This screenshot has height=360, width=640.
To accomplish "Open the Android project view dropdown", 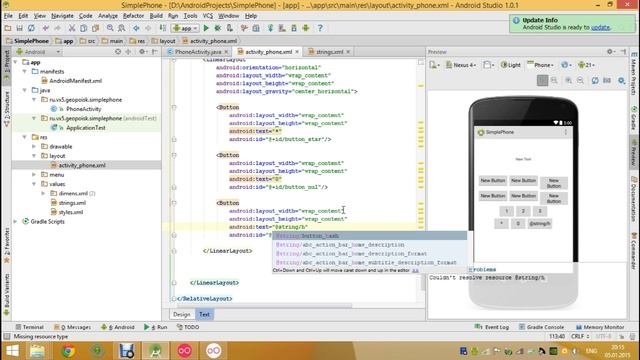I will point(38,52).
